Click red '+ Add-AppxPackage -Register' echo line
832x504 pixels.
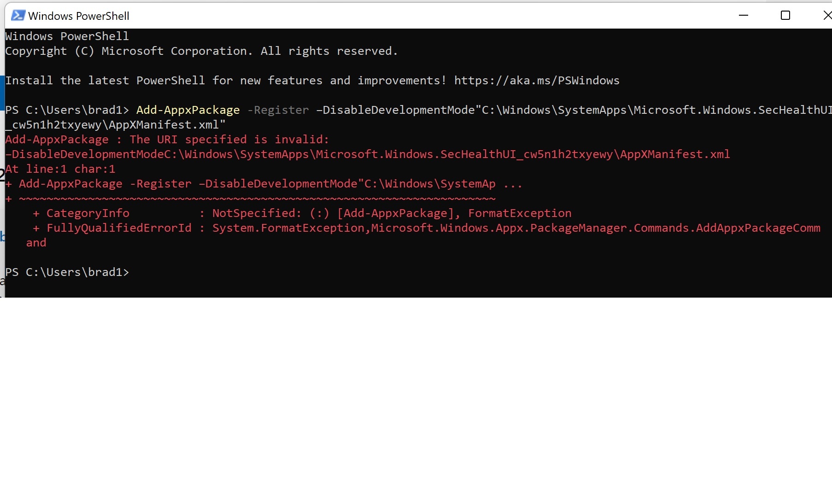[264, 184]
